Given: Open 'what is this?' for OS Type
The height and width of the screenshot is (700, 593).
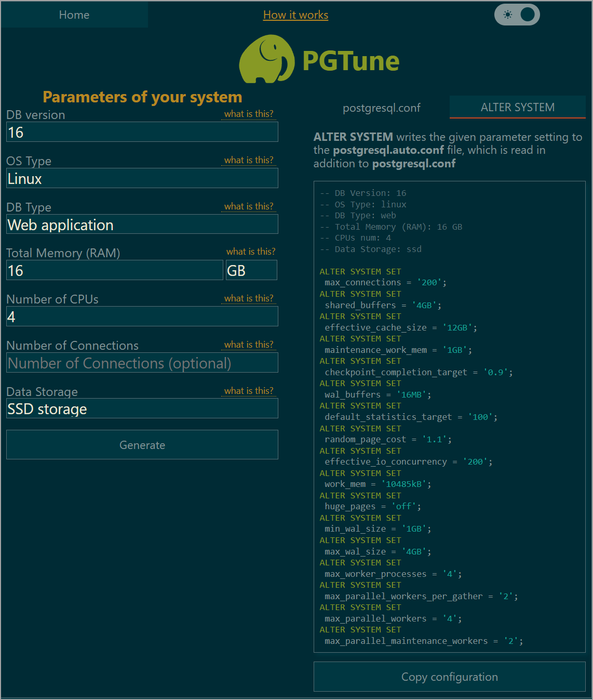Looking at the screenshot, I should click(x=249, y=160).
